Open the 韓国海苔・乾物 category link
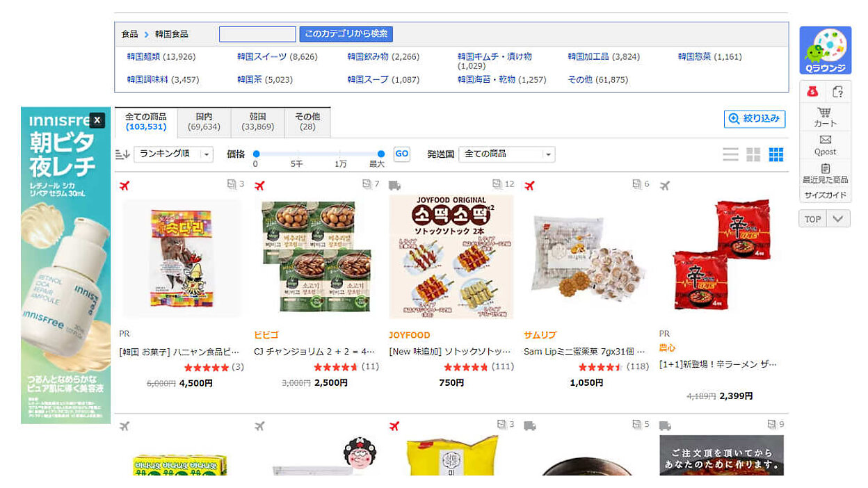868x488 pixels. [487, 80]
